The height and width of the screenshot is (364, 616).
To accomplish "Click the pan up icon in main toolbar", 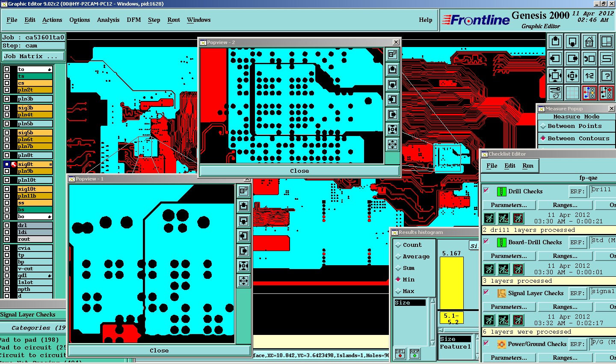I will (x=555, y=41).
